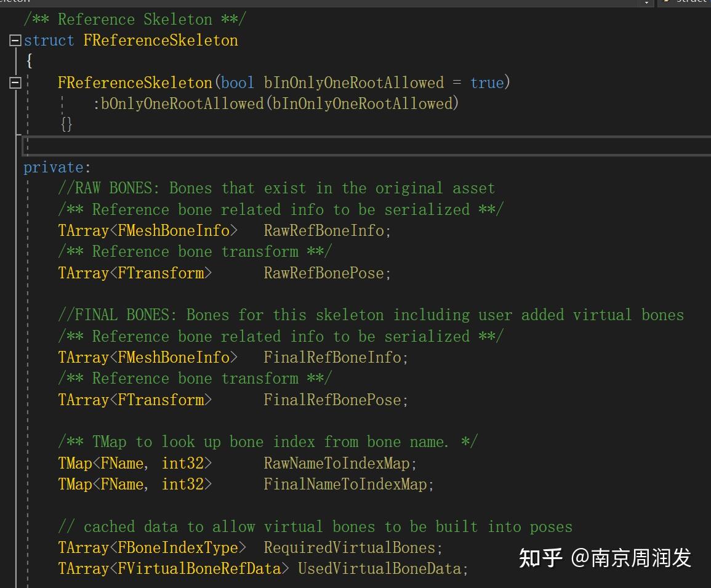Click the private access specifier keyword
The image size is (711, 588).
53,167
